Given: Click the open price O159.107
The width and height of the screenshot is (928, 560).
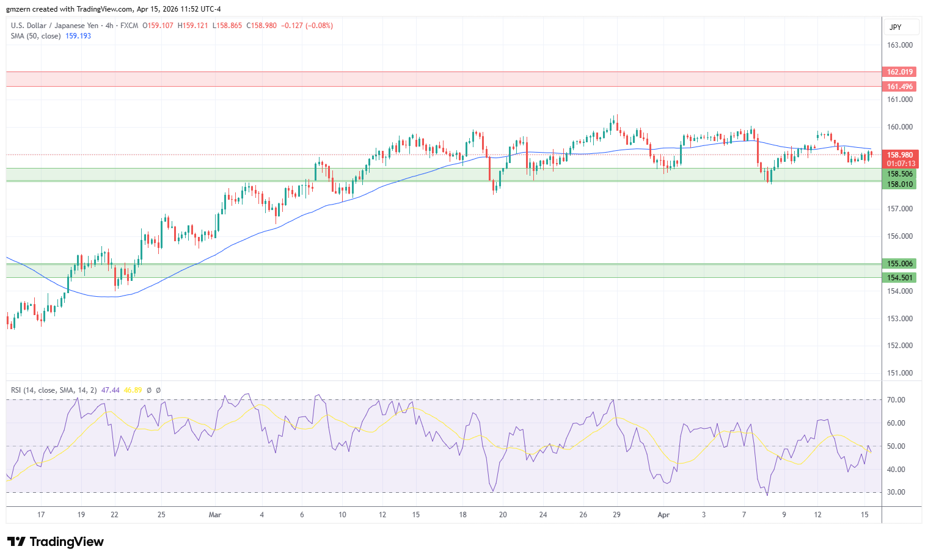Looking at the screenshot, I should tap(158, 26).
